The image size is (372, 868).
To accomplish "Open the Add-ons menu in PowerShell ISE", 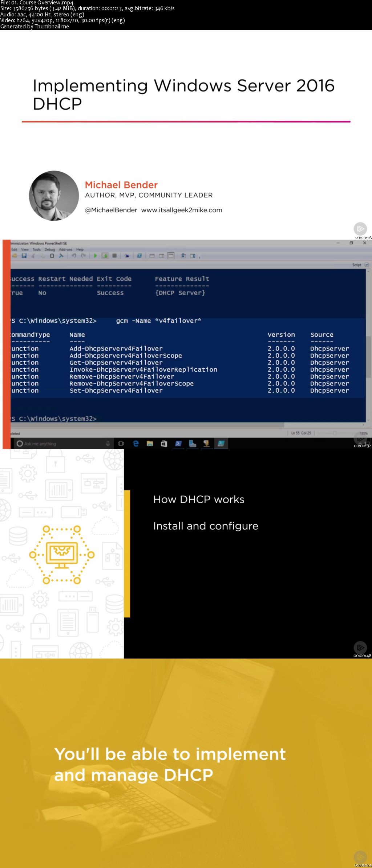I will pos(65,249).
